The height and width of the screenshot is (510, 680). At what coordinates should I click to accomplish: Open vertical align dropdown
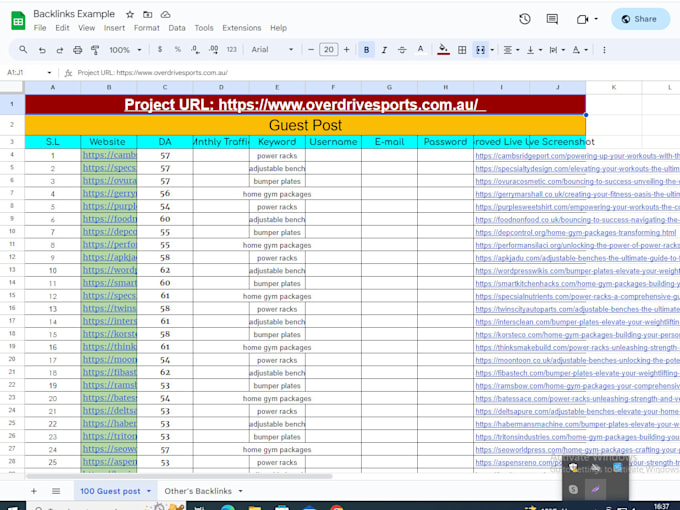[534, 50]
